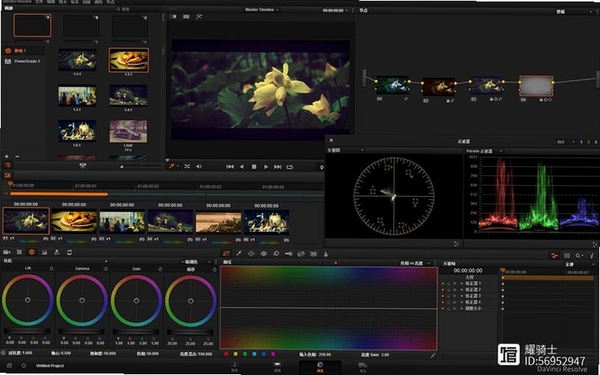Screen dimensions: 600x375
Task: Switch scopes layout to 2 views
Action: click(589, 142)
